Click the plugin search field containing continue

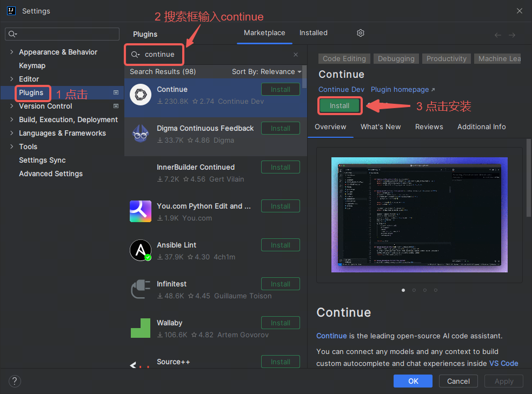coord(215,55)
